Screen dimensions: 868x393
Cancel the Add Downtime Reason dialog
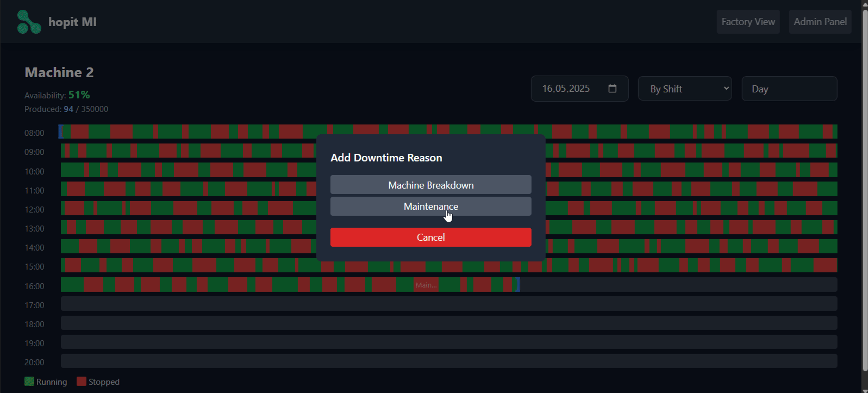pos(430,238)
